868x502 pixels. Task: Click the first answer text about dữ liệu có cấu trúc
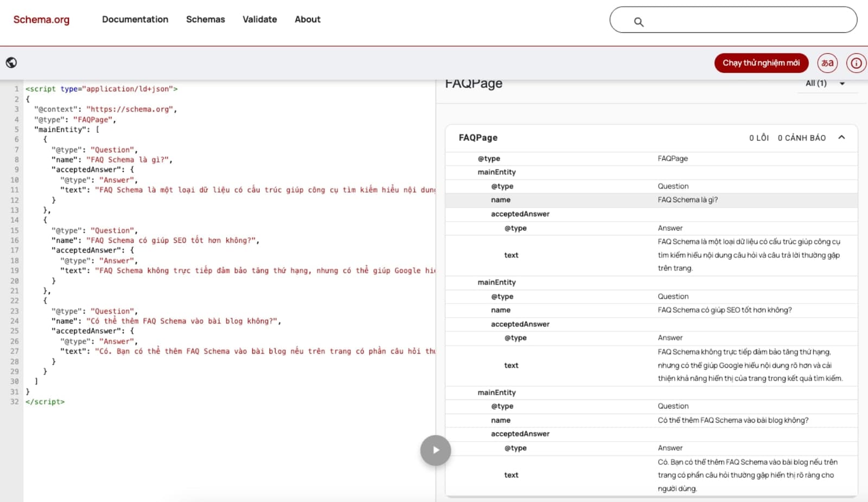coord(749,255)
